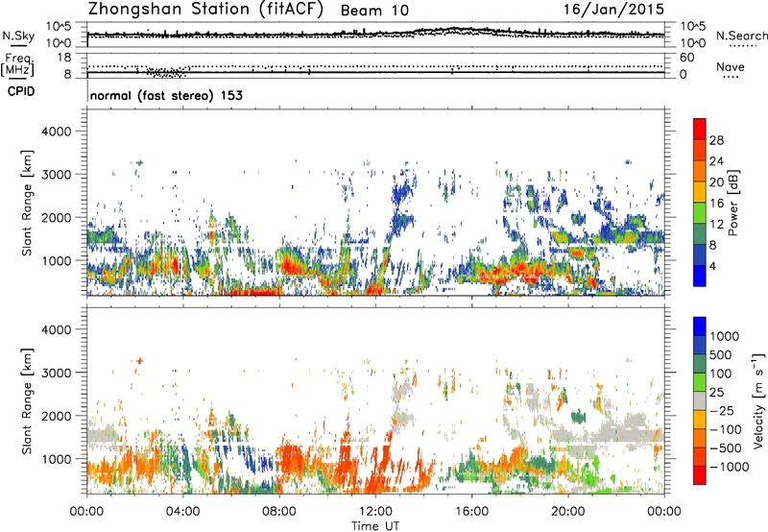Click the "Slant Range [km]" label of Velocity panel
768x532 pixels.
pyautogui.click(x=27, y=400)
